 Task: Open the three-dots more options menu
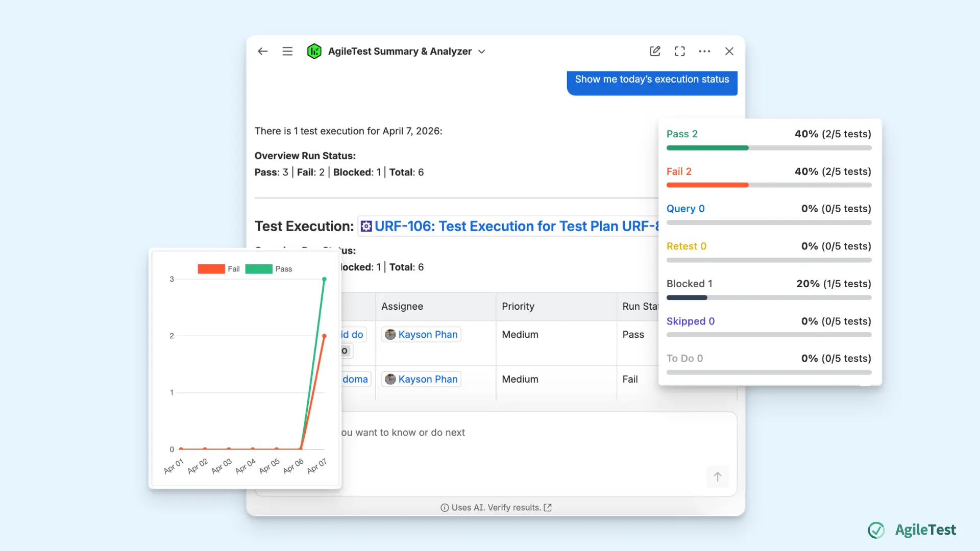704,51
